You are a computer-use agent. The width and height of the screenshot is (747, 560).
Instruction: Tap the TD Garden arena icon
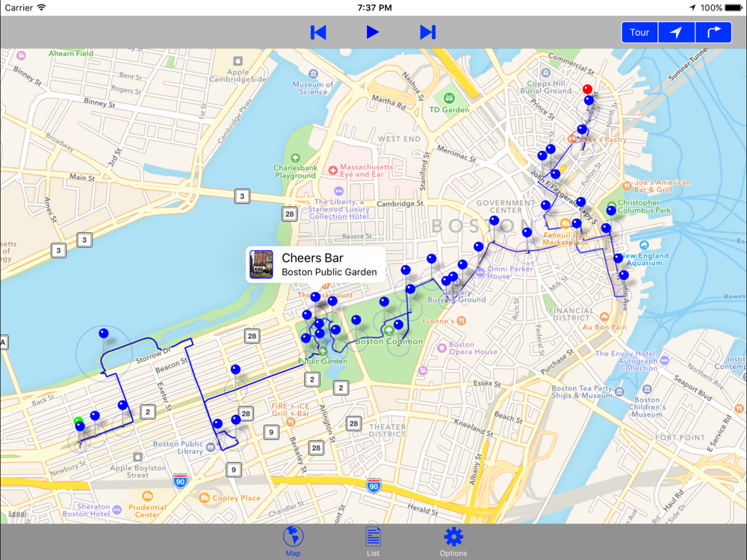click(x=449, y=98)
